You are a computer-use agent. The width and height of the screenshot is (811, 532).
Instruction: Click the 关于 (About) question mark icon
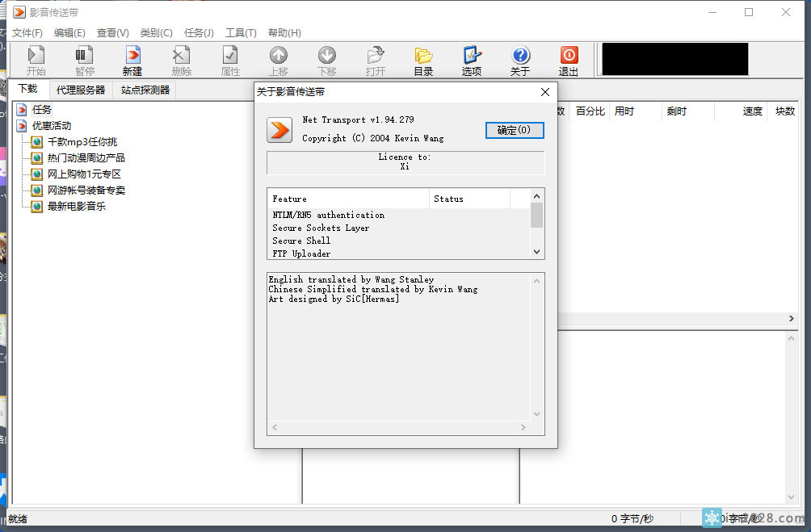tap(520, 61)
